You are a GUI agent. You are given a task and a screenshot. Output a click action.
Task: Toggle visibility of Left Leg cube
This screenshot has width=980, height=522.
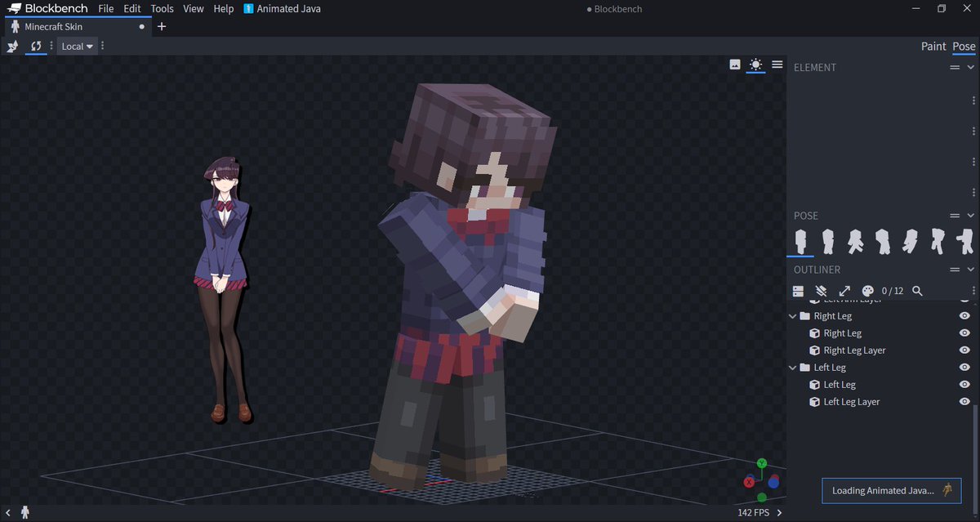click(964, 385)
